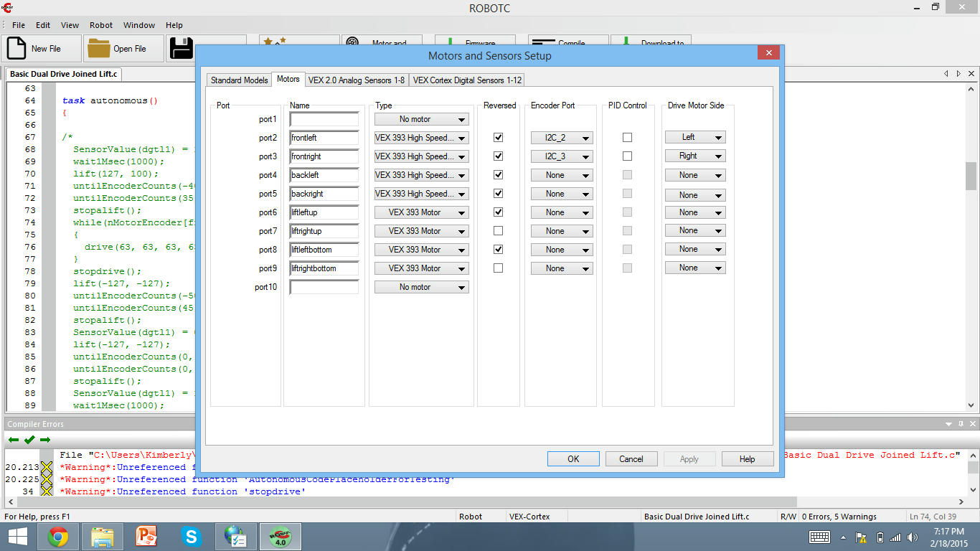Toggle Reversed checkbox for port5 backright

(x=499, y=193)
